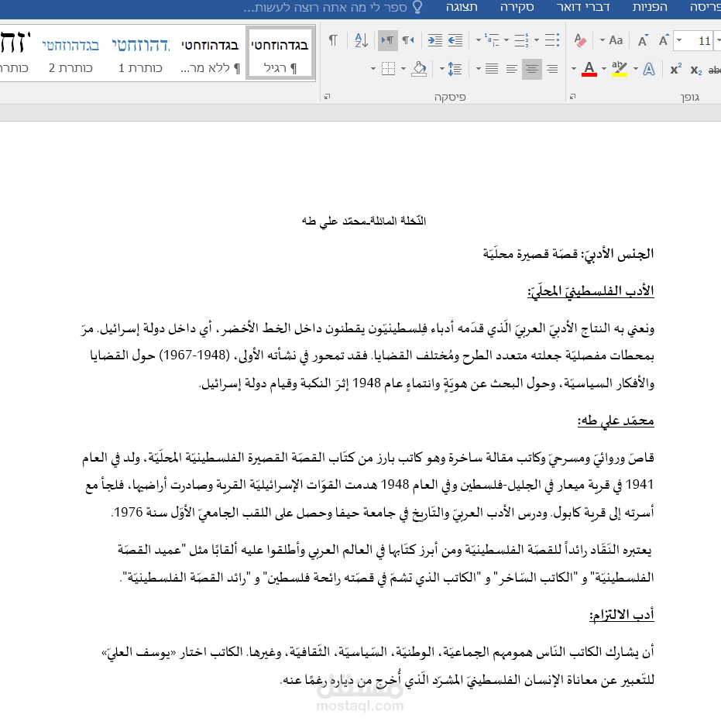
Task: Select the כותרת 2 style
Action: [70, 54]
